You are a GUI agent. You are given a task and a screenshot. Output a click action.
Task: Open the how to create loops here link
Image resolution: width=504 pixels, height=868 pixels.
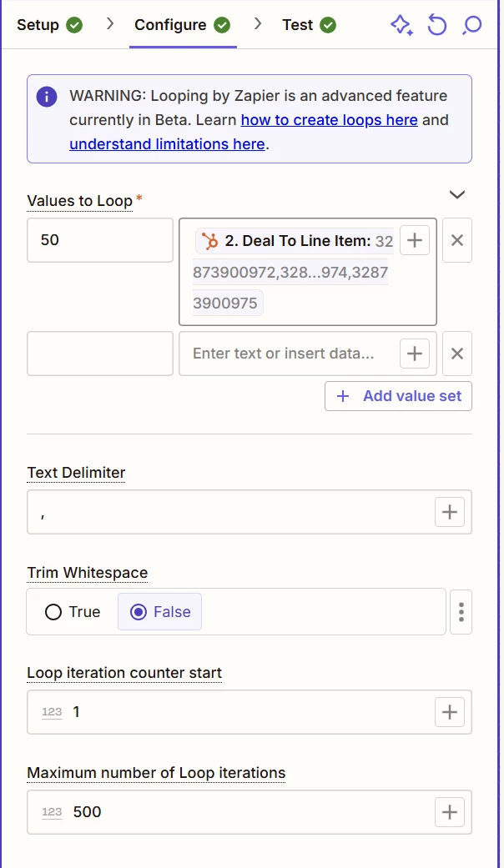click(x=329, y=120)
